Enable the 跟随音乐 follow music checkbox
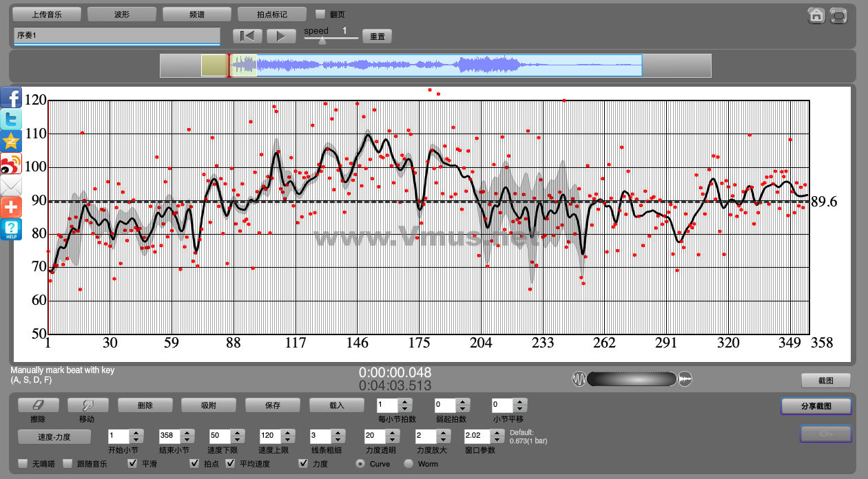The image size is (868, 479). [x=68, y=464]
